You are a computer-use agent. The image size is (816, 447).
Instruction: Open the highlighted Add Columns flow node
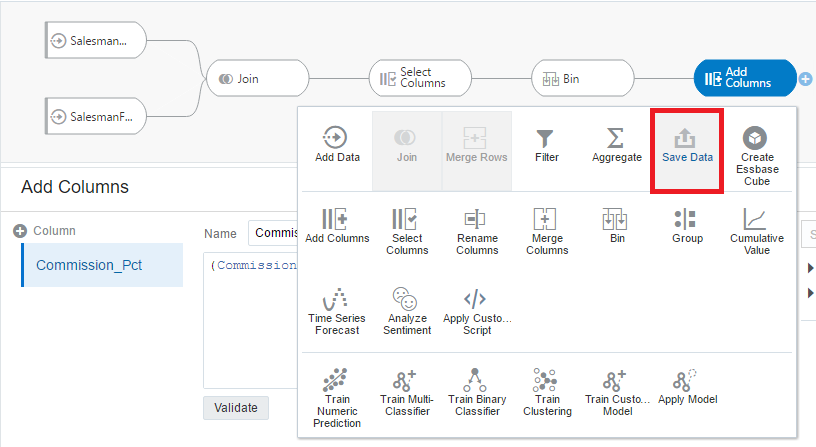point(745,78)
